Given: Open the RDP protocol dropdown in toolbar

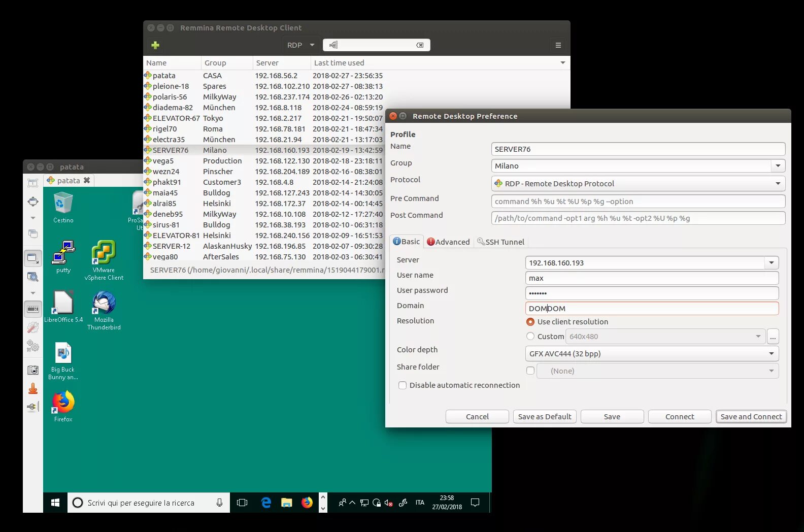Looking at the screenshot, I should [301, 45].
